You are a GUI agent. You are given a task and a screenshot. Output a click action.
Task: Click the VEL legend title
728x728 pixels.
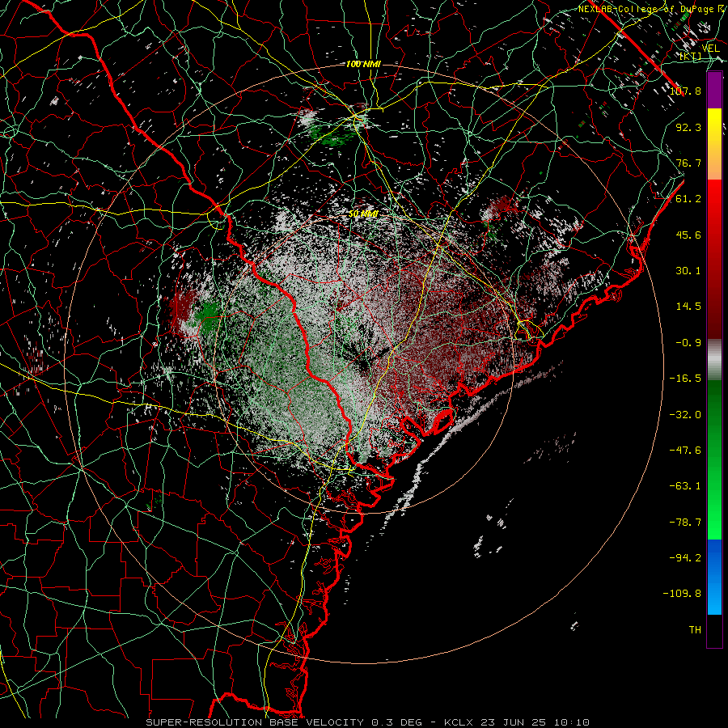pyautogui.click(x=710, y=49)
